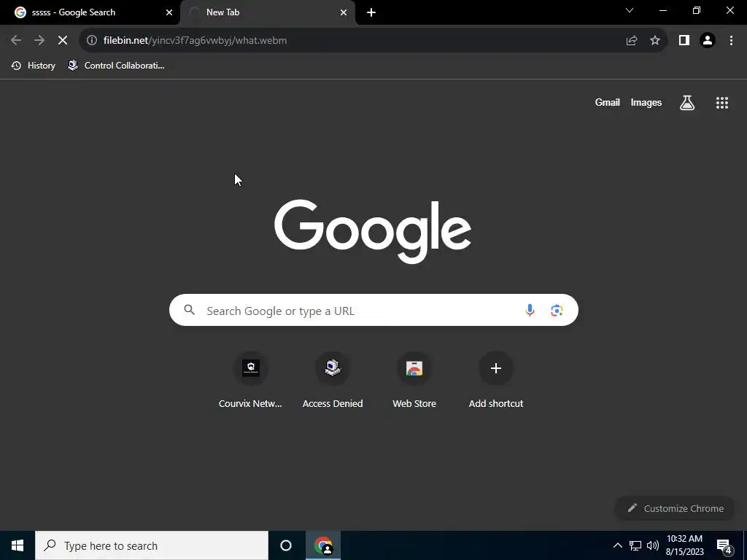The image size is (747, 560).
Task: Share this page icon
Action: [632, 41]
